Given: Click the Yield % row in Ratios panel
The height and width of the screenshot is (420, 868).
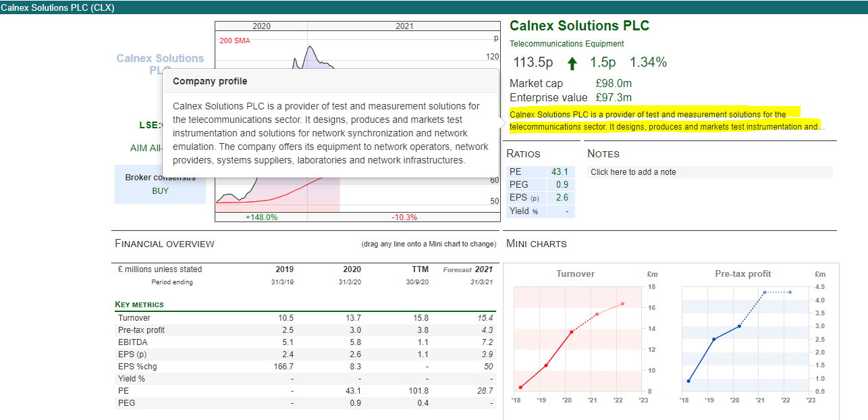Looking at the screenshot, I should 539,211.
